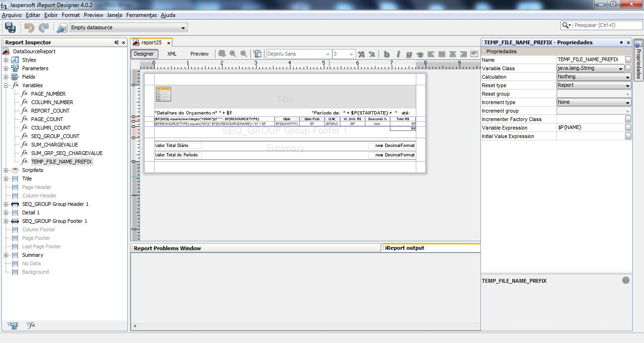Viewport: 644px width, 343px height.
Task: Open the Increment type dropdown
Action: coord(627,102)
